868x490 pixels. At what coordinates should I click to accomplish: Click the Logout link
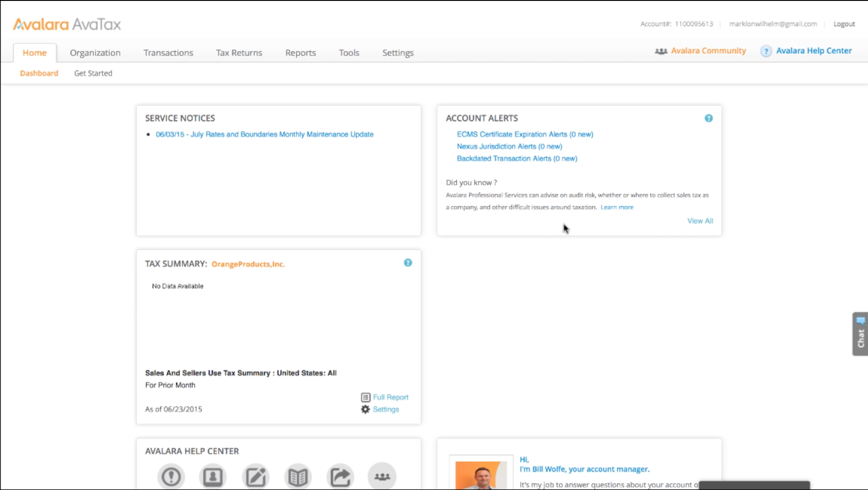[844, 24]
